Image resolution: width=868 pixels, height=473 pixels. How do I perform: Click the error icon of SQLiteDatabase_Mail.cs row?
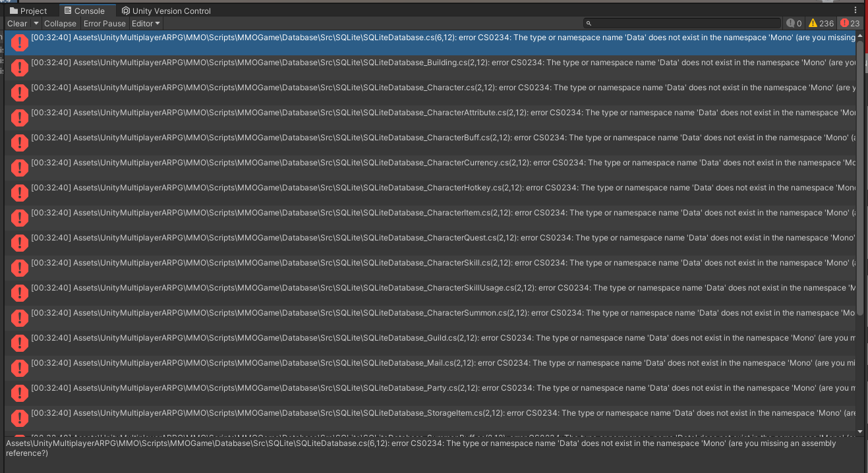click(x=20, y=368)
